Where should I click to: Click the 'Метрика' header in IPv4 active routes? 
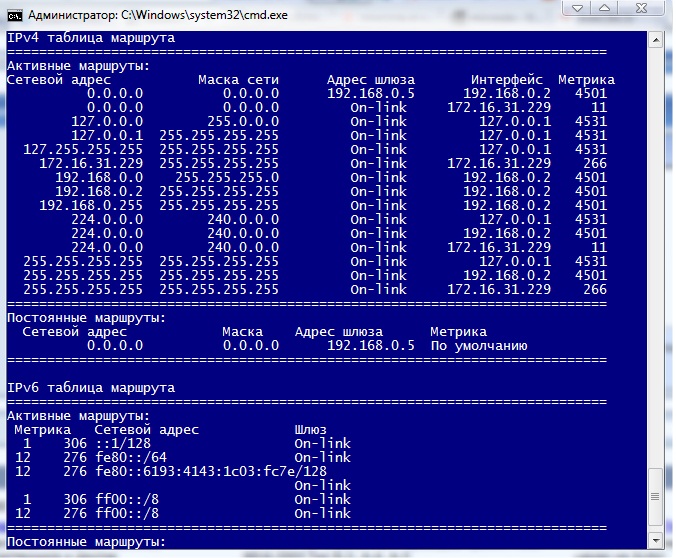(586, 80)
